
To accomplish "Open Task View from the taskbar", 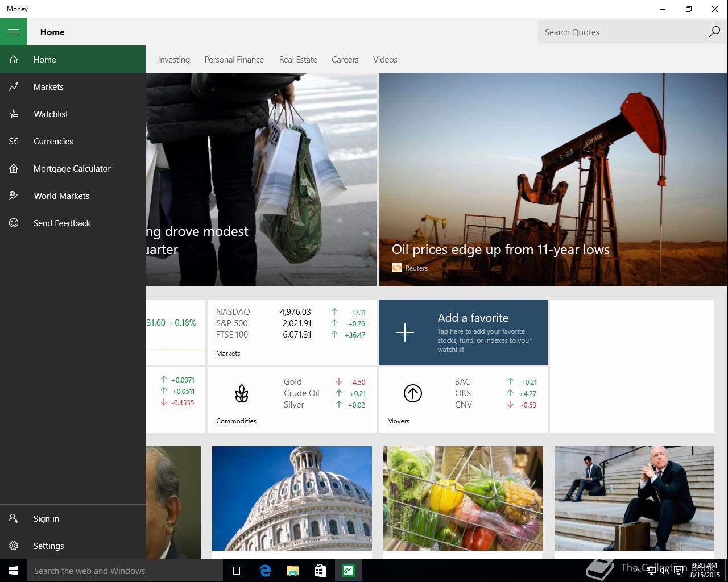I will click(237, 571).
